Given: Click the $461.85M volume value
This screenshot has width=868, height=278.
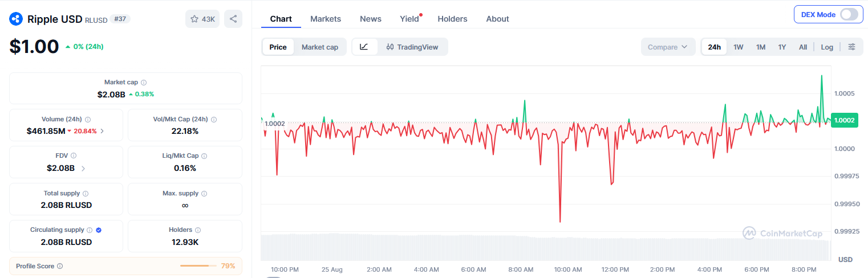Looking at the screenshot, I should 46,131.
